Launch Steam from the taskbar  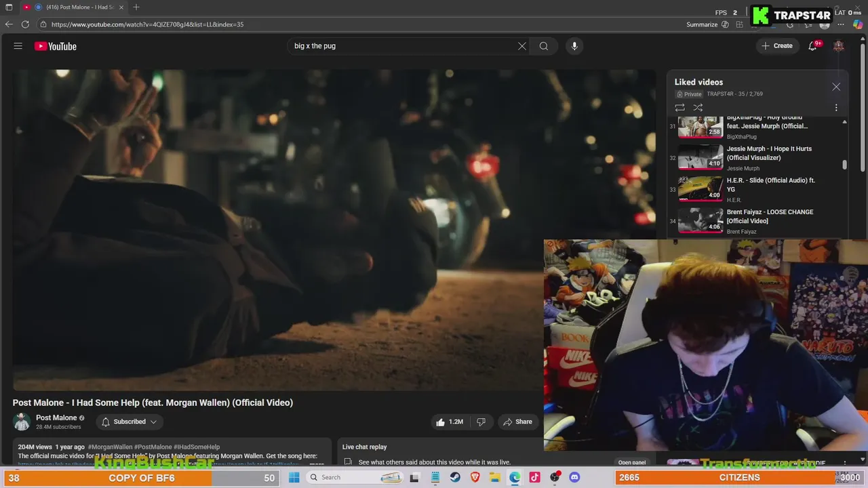[x=455, y=477]
